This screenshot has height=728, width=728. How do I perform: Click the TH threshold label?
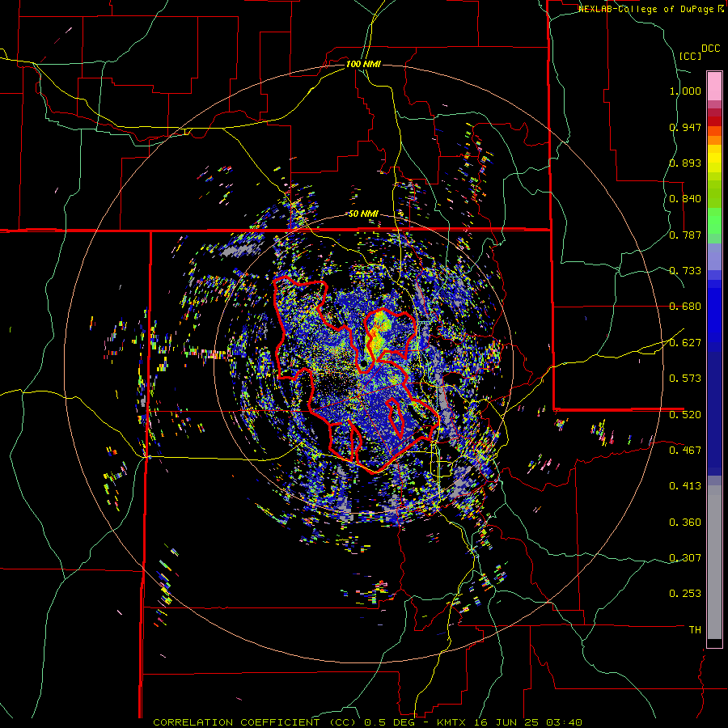coord(695,630)
